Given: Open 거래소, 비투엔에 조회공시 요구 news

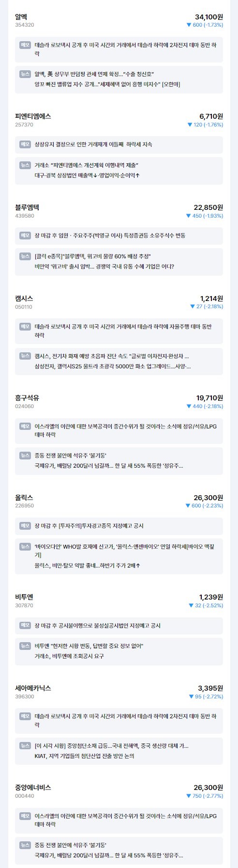Looking at the screenshot, I should [69, 656].
